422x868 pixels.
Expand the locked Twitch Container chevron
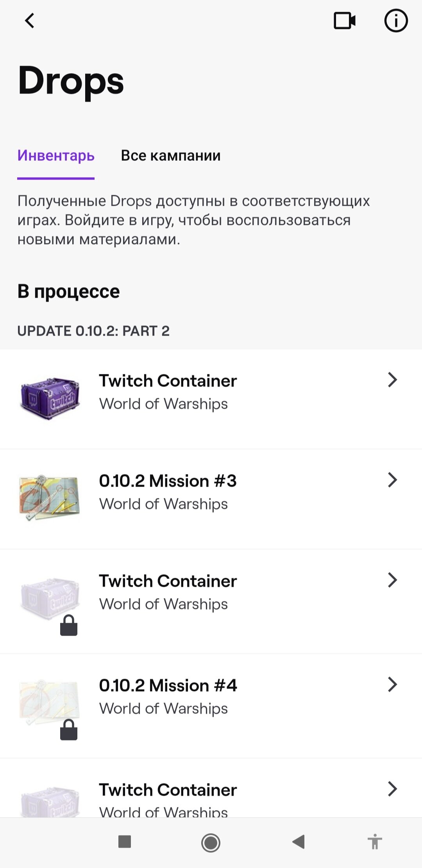click(x=392, y=580)
